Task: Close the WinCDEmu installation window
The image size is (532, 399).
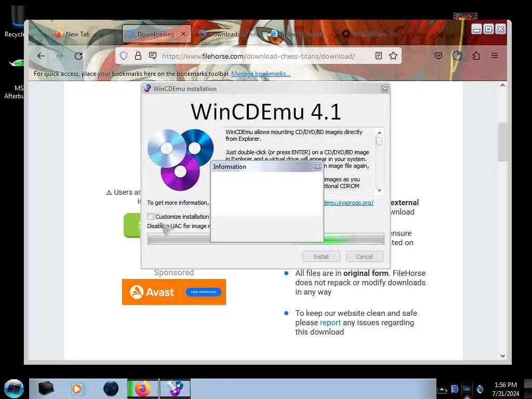Action: coord(384,88)
